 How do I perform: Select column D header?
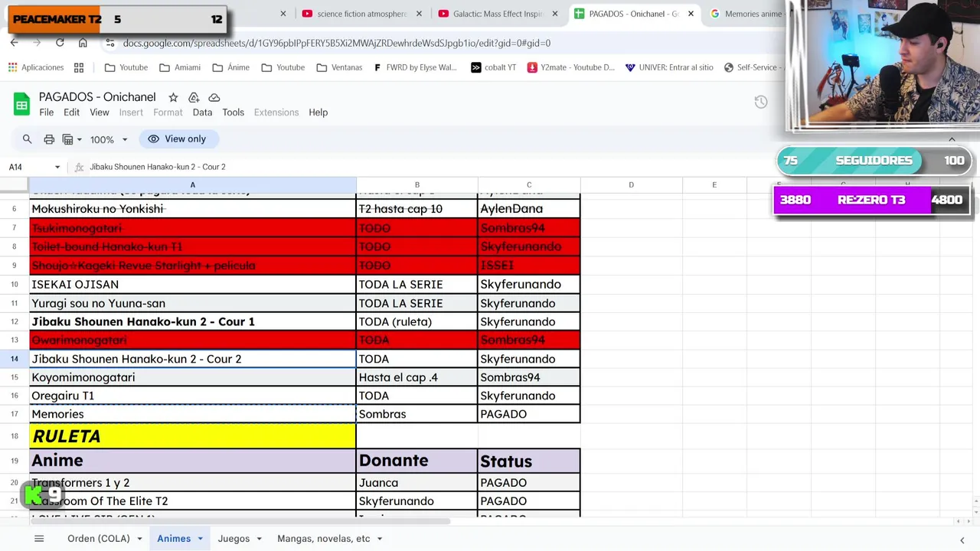pos(631,185)
